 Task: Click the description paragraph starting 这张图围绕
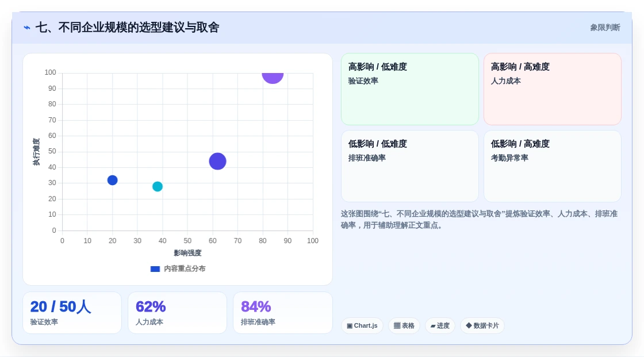pos(479,220)
